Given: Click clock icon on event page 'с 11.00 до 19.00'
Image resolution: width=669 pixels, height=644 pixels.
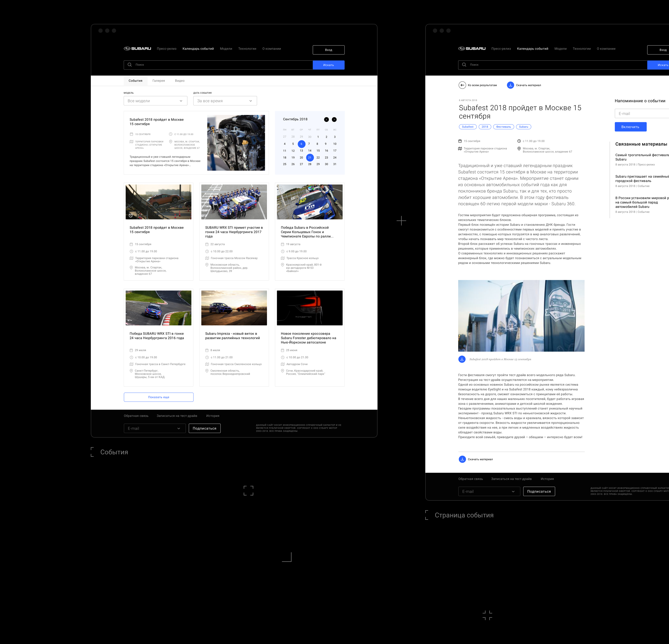Looking at the screenshot, I should (x=519, y=141).
